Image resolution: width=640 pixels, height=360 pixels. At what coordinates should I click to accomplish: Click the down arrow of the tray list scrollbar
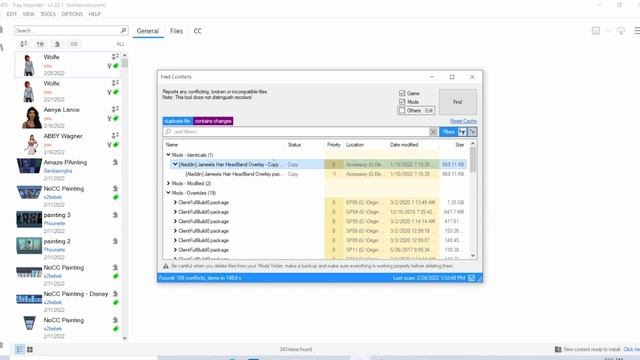[x=124, y=338]
